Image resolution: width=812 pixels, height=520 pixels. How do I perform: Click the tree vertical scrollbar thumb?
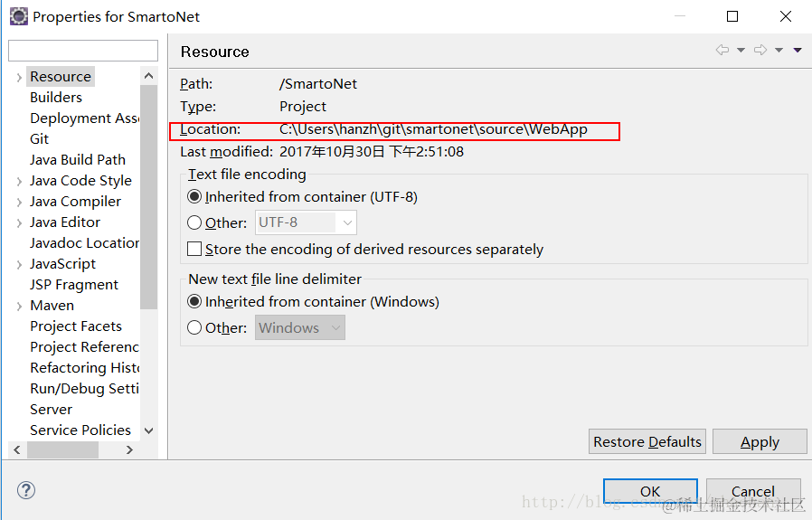point(148,197)
